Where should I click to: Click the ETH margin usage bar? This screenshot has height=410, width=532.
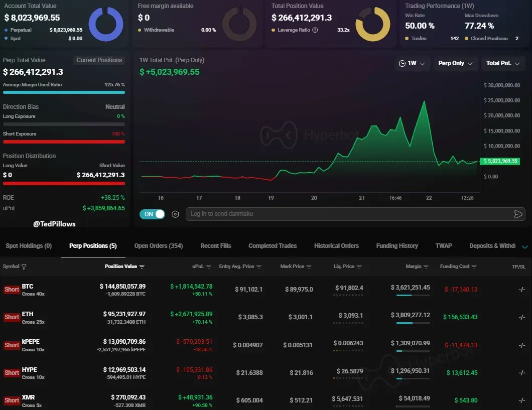413,323
